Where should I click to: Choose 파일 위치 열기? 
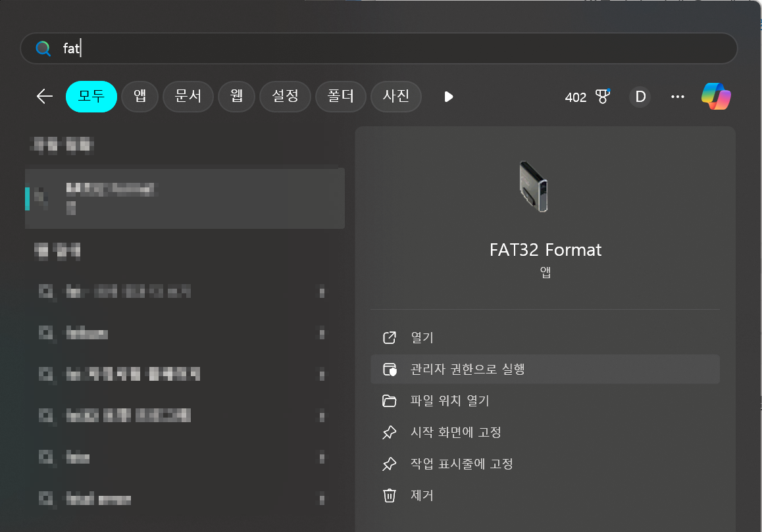point(545,401)
